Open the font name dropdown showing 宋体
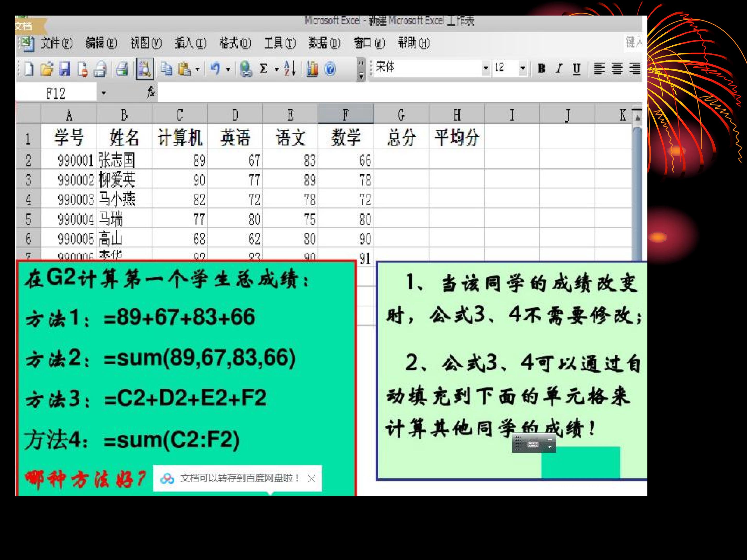747x560 pixels. click(486, 68)
